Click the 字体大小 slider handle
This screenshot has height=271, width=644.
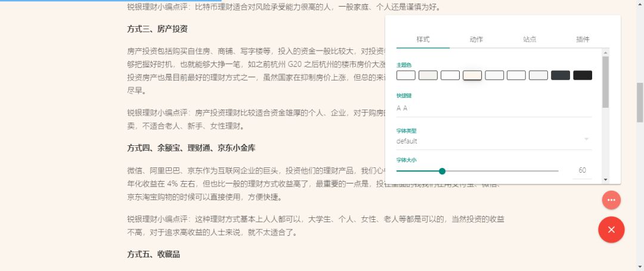(442, 171)
